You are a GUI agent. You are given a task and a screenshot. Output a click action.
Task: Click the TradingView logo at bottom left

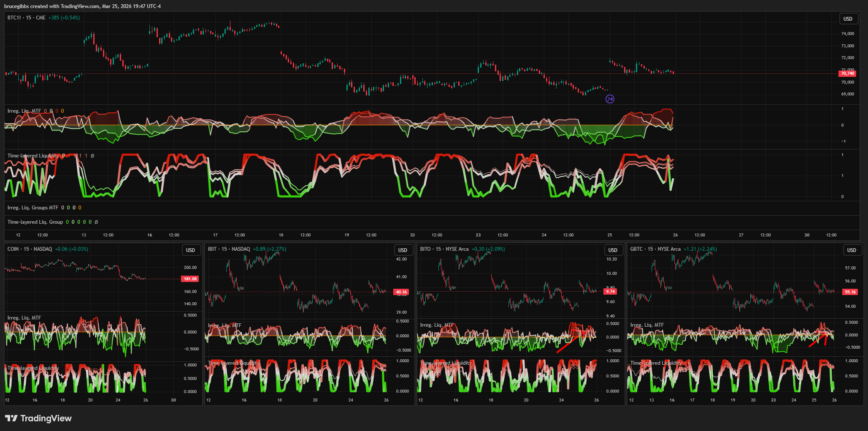pyautogui.click(x=38, y=418)
